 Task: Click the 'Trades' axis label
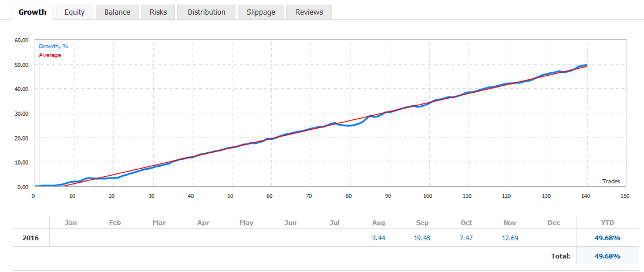(x=611, y=181)
